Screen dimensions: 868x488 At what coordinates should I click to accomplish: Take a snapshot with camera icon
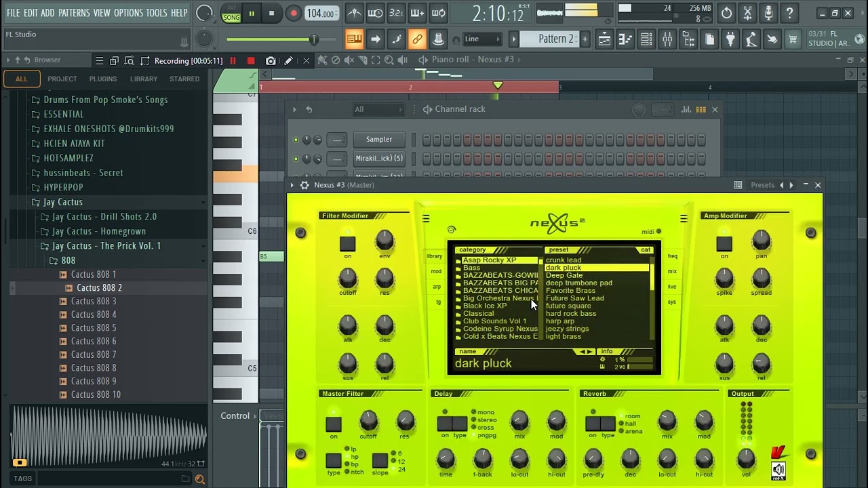pyautogui.click(x=271, y=61)
